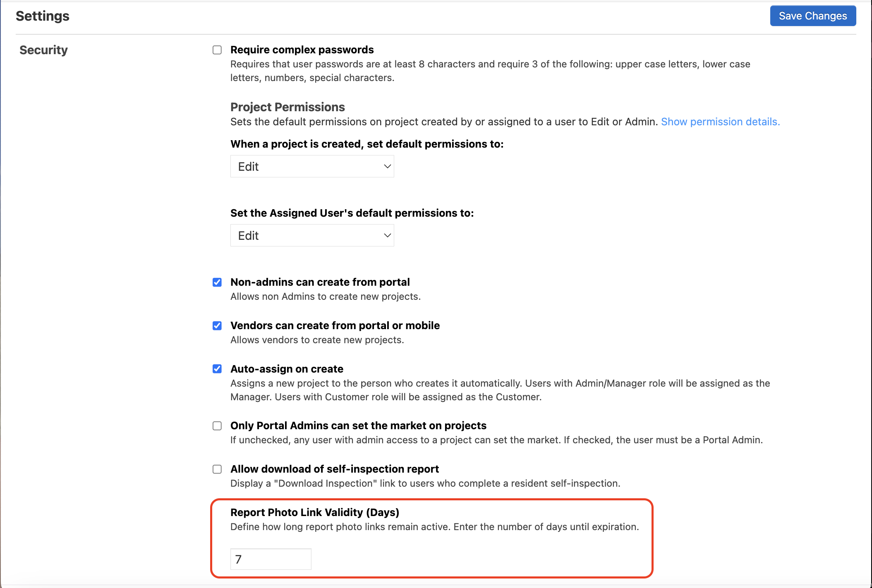This screenshot has height=588, width=872.
Task: Click the Save Changes button
Action: (813, 16)
